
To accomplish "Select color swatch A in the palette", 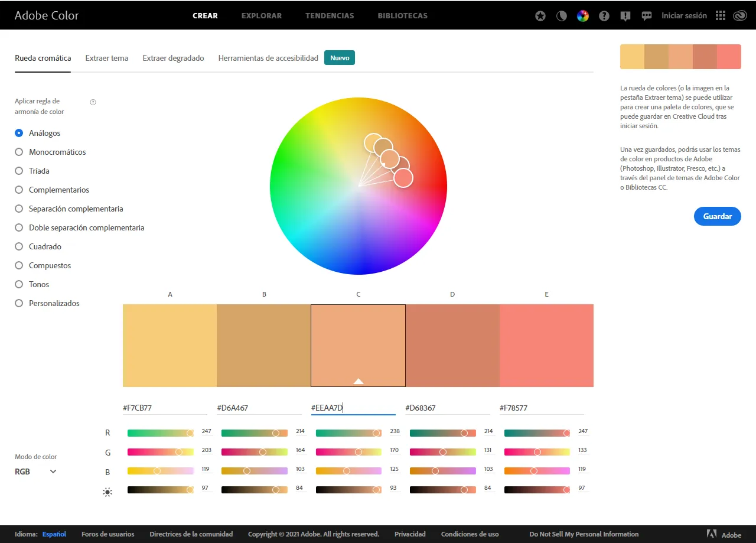I will pyautogui.click(x=170, y=346).
